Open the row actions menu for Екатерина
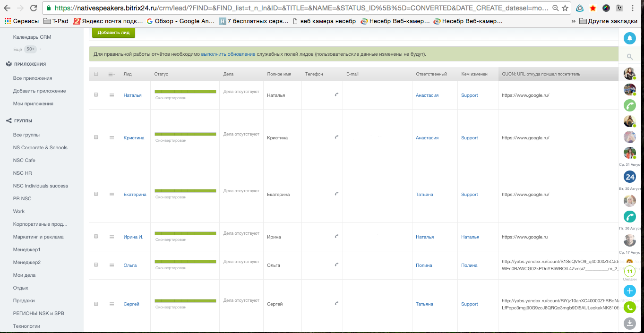Screen dimensions: 644x333 pos(112,194)
